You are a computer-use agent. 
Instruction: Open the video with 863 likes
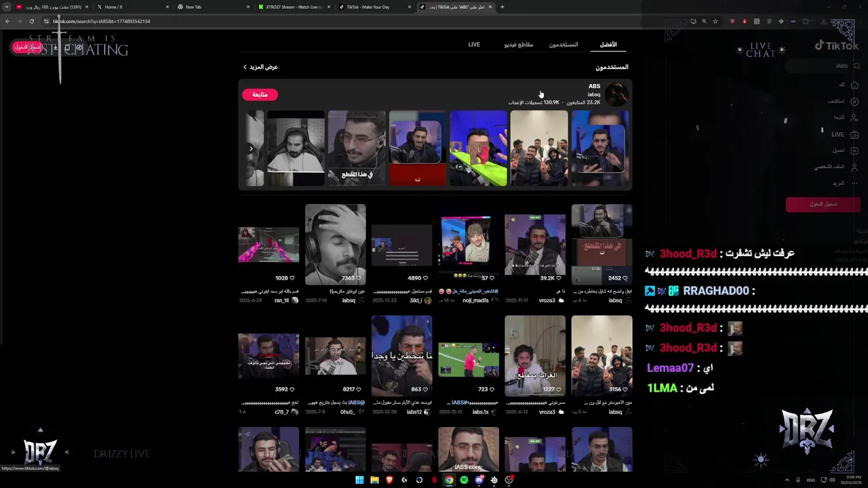point(401,356)
